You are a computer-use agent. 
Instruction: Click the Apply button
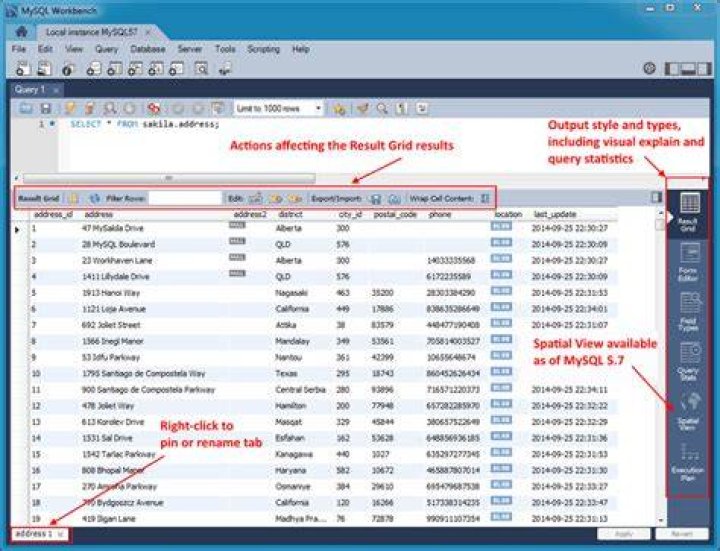click(x=624, y=534)
